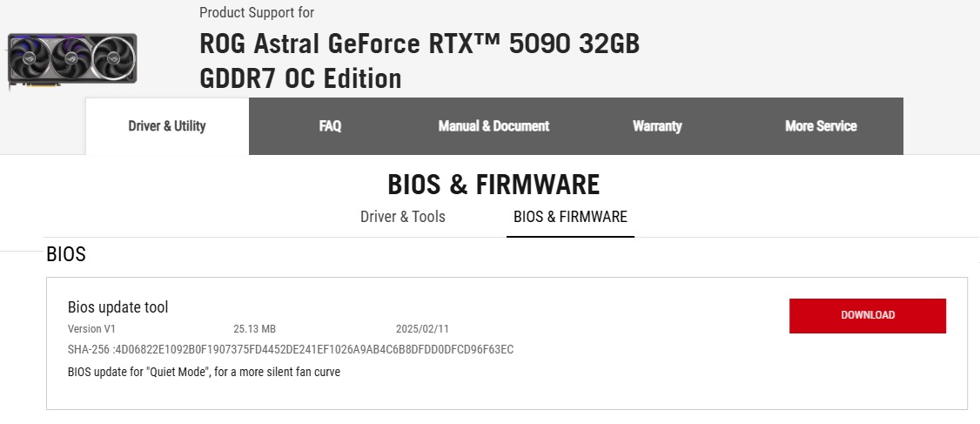Image resolution: width=980 pixels, height=424 pixels.
Task: Click the Bios update tool entry title
Action: click(118, 307)
